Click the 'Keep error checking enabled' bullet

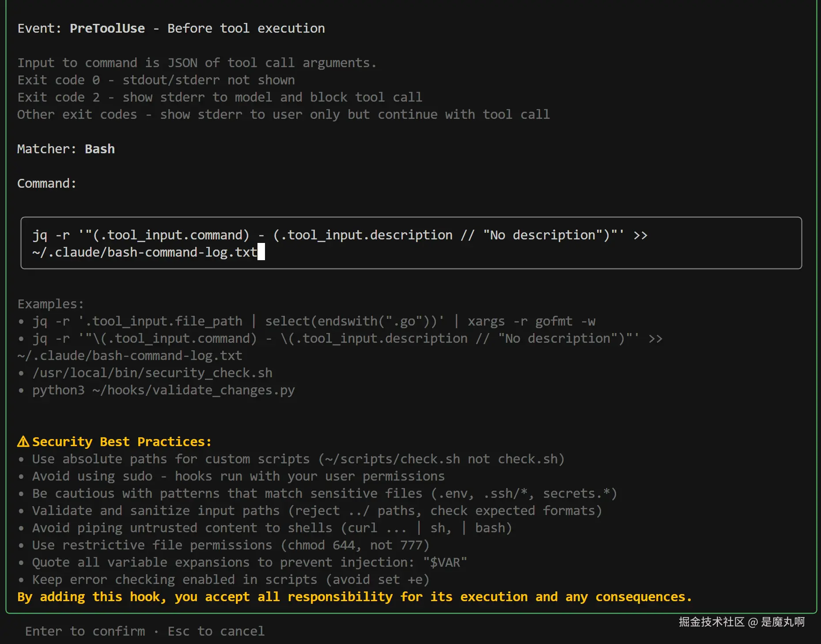point(230,580)
